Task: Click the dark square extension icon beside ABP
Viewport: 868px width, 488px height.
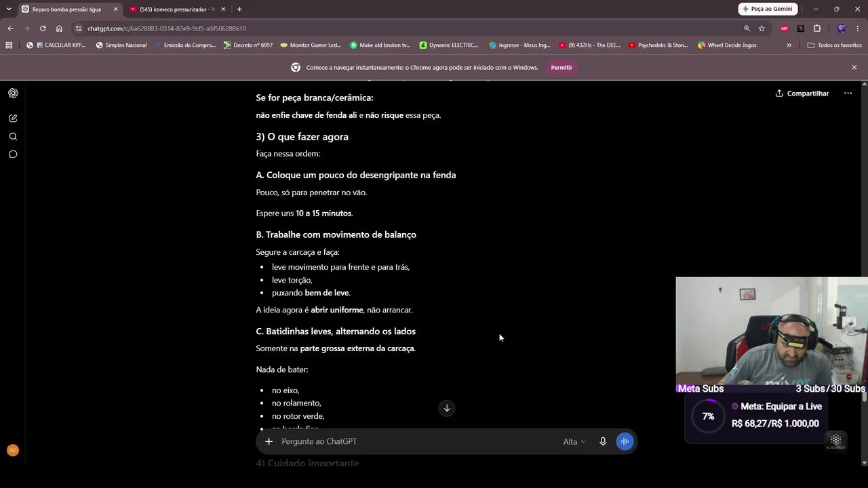Action: point(800,28)
